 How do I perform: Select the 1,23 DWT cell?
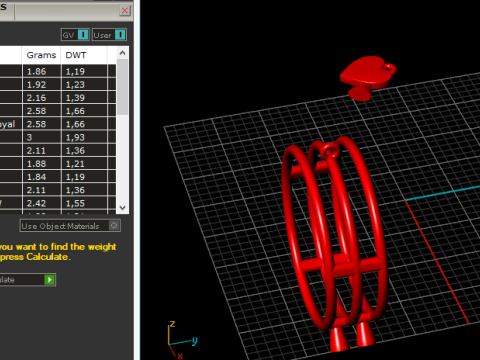point(84,85)
